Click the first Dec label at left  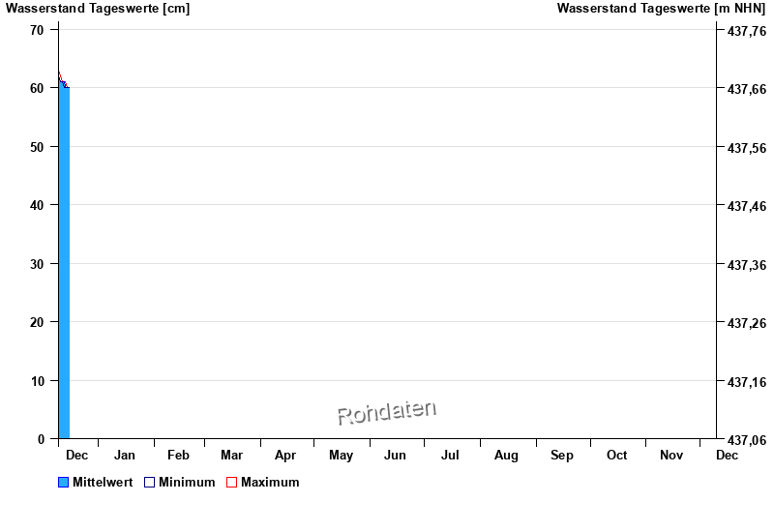(x=77, y=455)
